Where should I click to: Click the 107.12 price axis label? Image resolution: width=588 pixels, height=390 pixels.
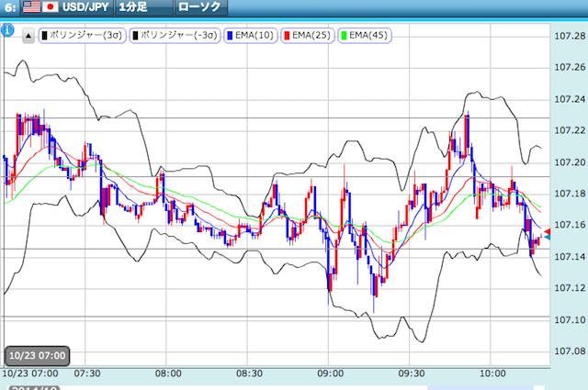(x=570, y=288)
